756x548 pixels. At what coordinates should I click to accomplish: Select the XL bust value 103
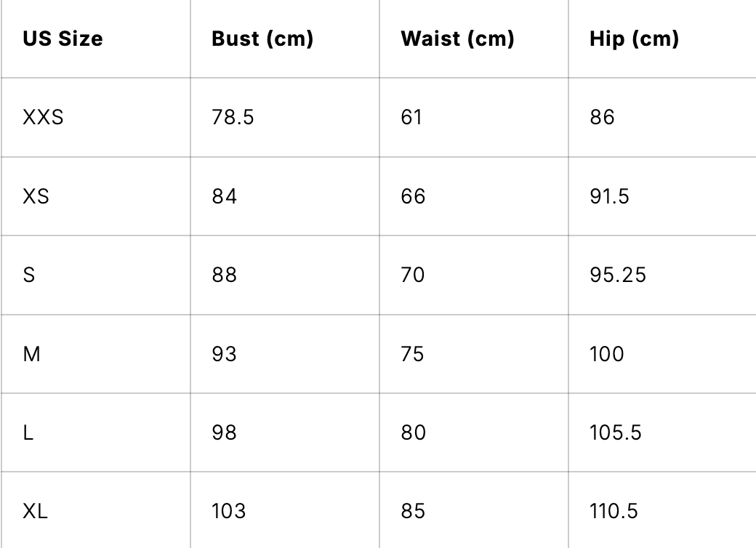coord(228,512)
